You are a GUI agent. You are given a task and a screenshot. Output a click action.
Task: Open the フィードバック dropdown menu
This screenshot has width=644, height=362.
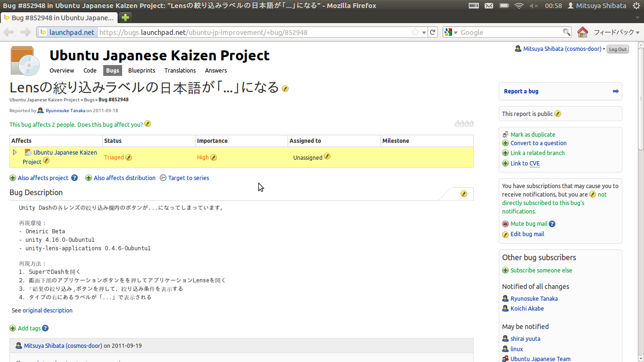click(x=616, y=33)
